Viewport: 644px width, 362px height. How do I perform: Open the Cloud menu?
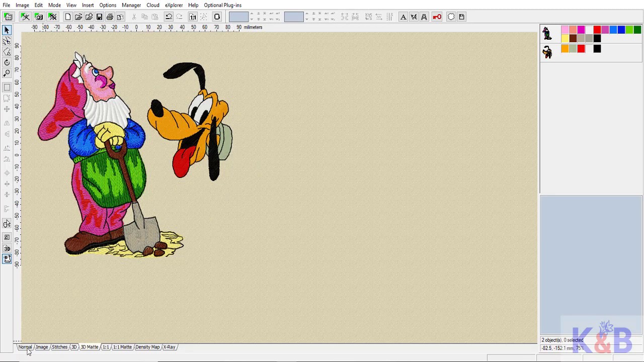[153, 5]
